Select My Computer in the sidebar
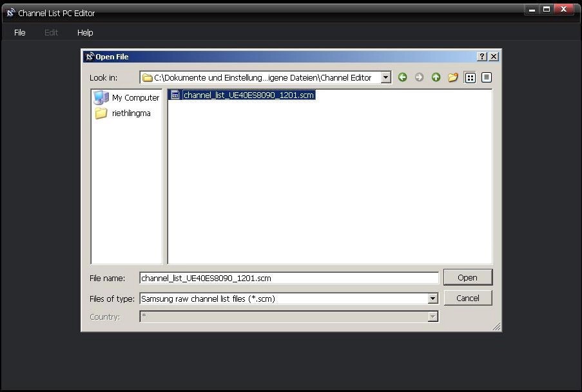The image size is (582, 392). pos(135,98)
